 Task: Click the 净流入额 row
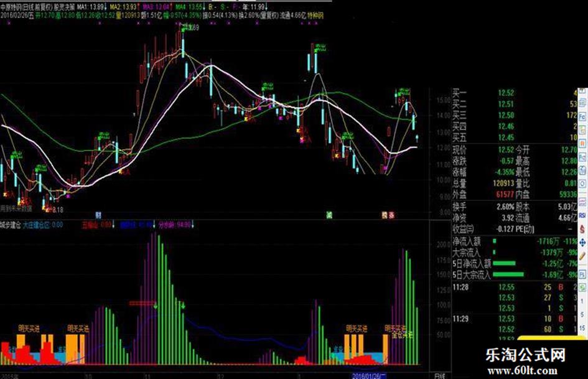click(515, 241)
